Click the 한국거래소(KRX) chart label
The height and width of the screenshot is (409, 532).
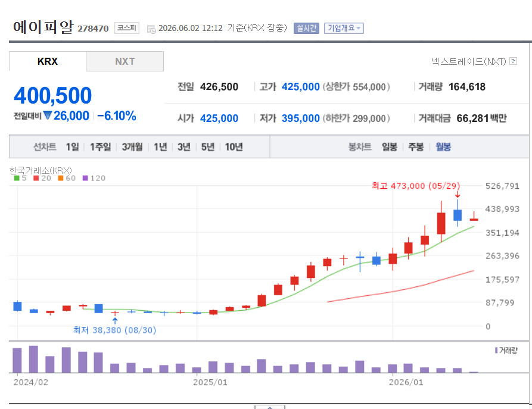pyautogui.click(x=41, y=170)
